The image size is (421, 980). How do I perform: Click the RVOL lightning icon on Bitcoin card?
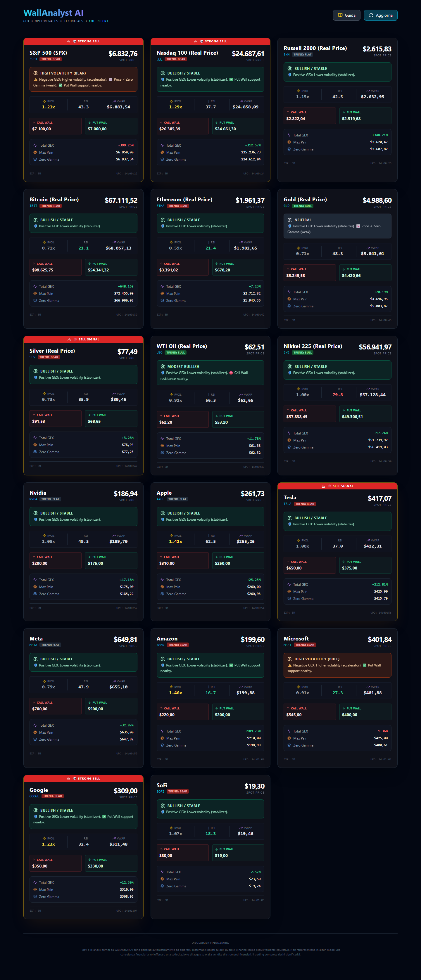coord(44,242)
